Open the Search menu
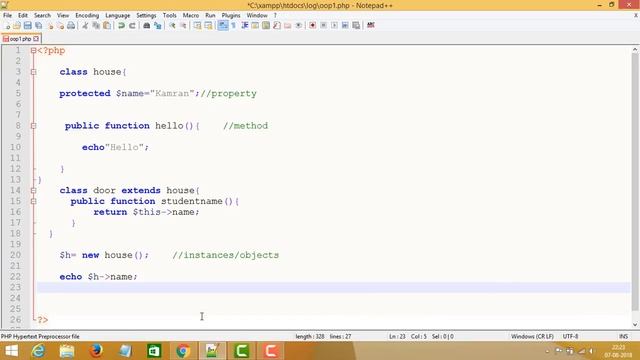Image resolution: width=640 pixels, height=360 pixels. coord(42,15)
